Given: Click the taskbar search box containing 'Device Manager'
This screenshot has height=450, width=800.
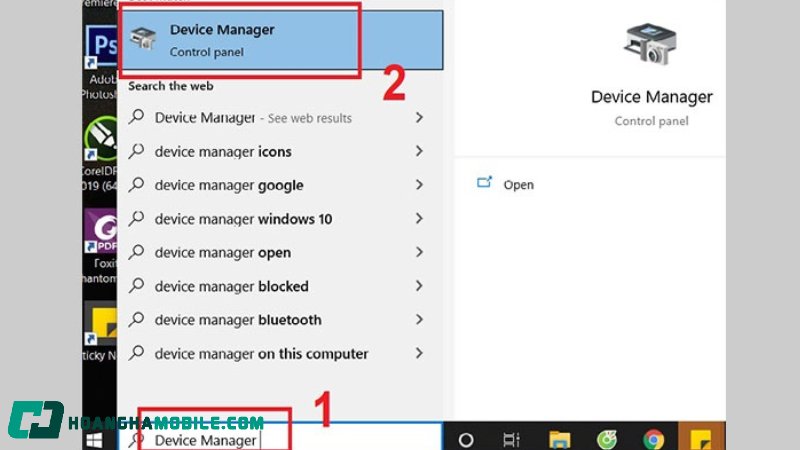Looking at the screenshot, I should (280, 437).
